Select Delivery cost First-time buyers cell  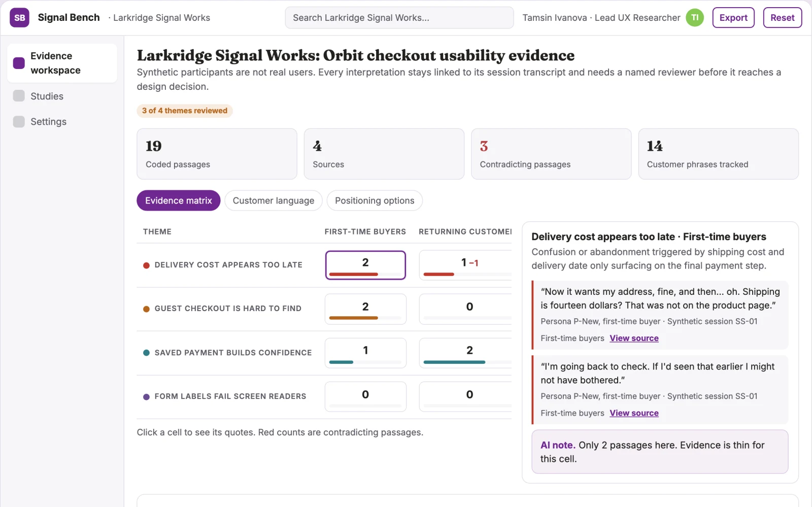365,265
